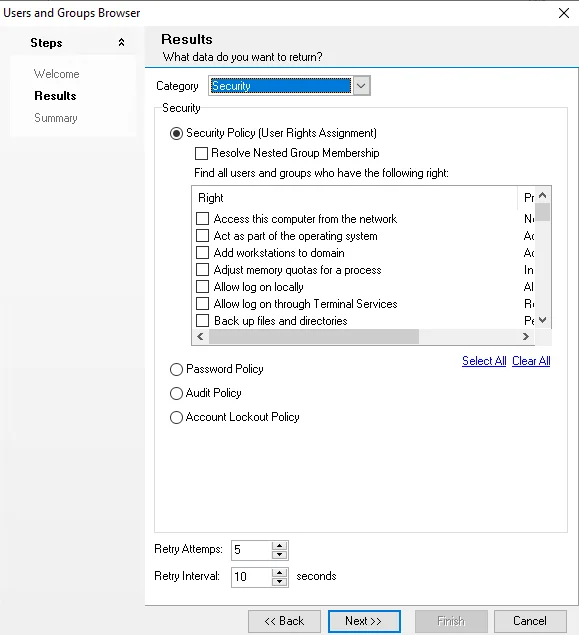Check Add workstations to domain
Screen dimensions: 579x635
pos(202,253)
